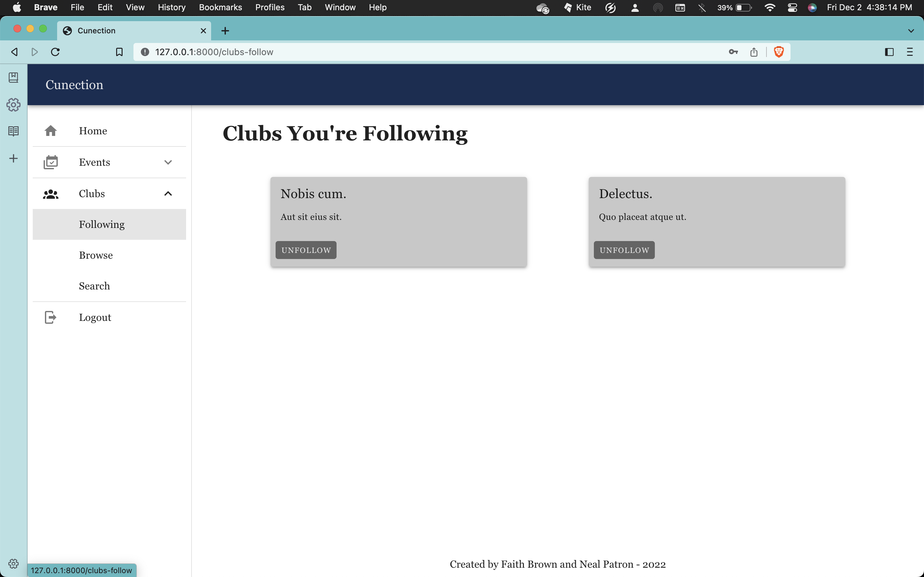Toggle the Brave sidebar panel button
The height and width of the screenshot is (577, 924).
pos(889,52)
